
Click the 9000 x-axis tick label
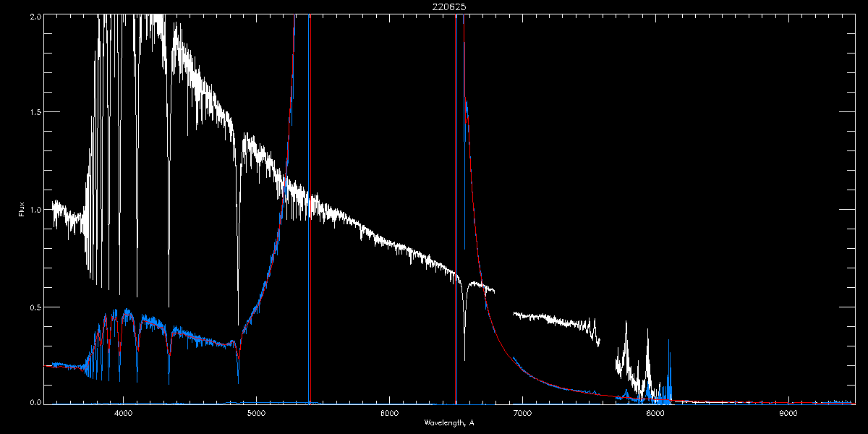click(788, 413)
